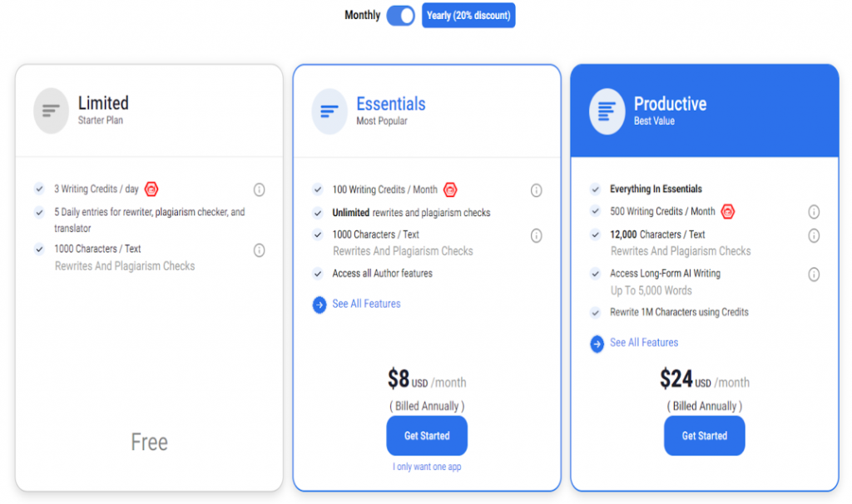The image size is (852, 504).
Task: Click 'Access all Author features' text
Action: coord(383,273)
